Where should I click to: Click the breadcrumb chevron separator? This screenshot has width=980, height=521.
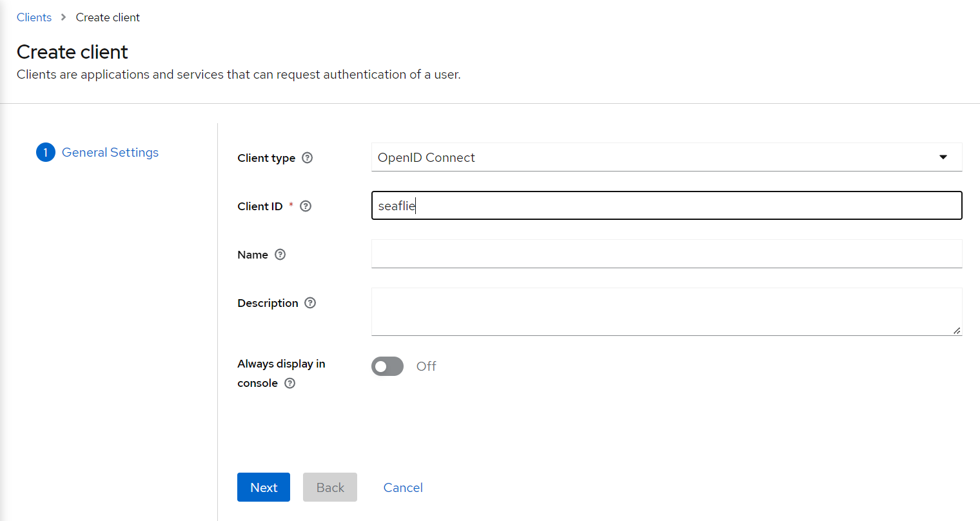pos(64,17)
